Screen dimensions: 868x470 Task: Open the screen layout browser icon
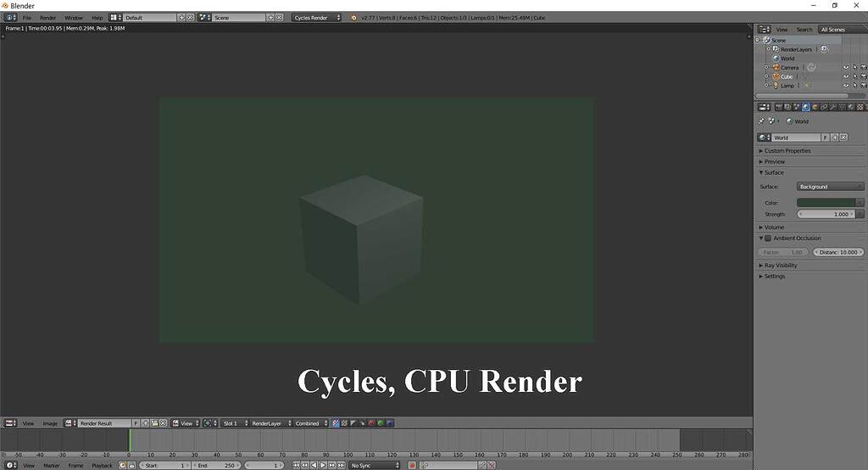tap(115, 18)
